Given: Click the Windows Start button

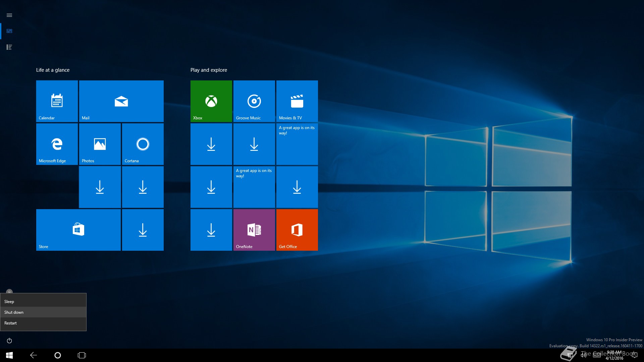Looking at the screenshot, I should (9, 355).
